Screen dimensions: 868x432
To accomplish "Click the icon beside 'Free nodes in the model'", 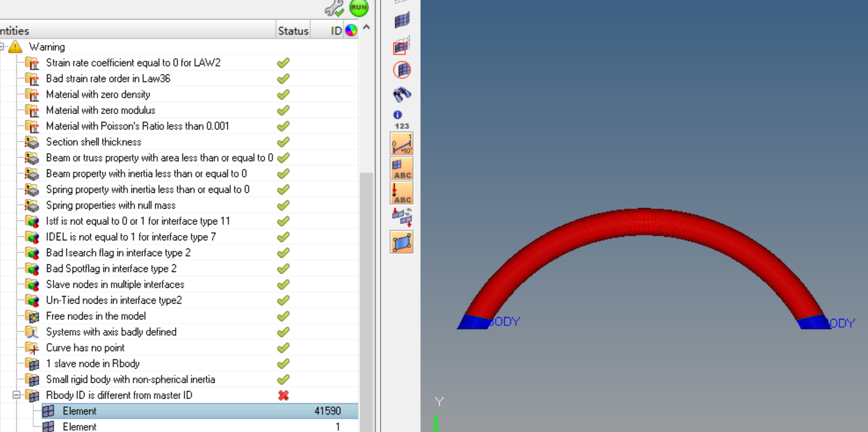I will [x=32, y=316].
